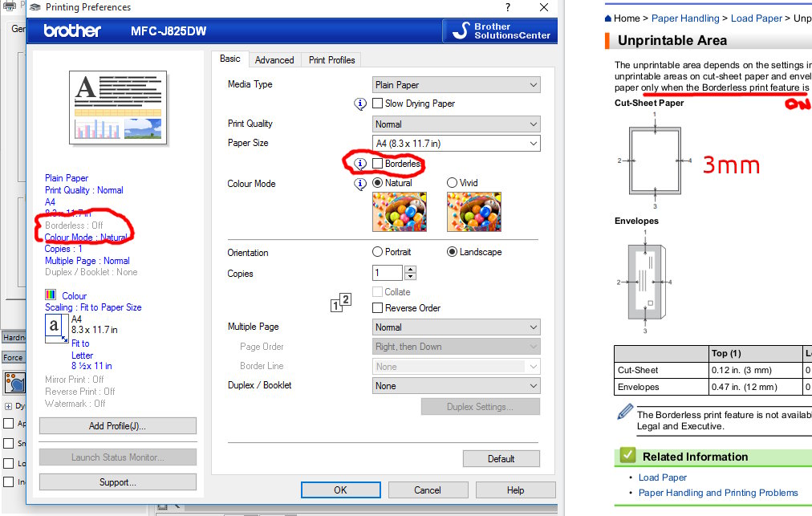
Task: Select the Natural colour sample image
Action: [400, 211]
